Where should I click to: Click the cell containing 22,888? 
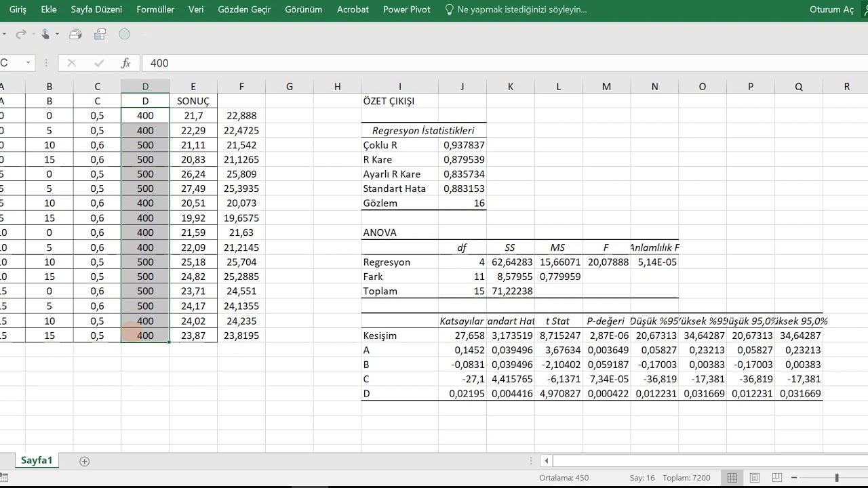241,116
